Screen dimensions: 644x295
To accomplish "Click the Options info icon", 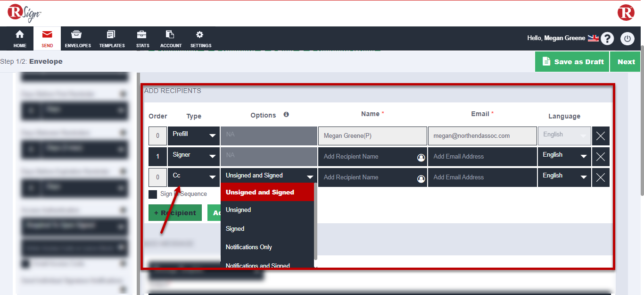I will pyautogui.click(x=286, y=115).
